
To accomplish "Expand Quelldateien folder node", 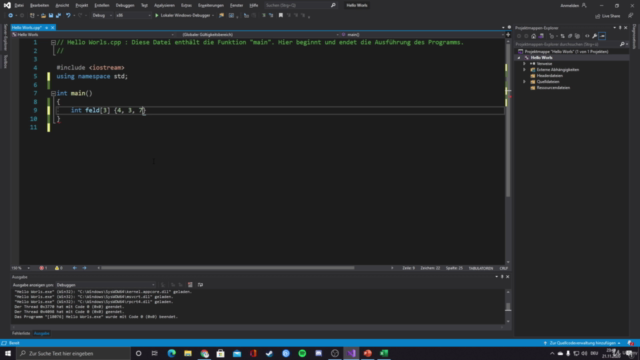I will click(524, 82).
